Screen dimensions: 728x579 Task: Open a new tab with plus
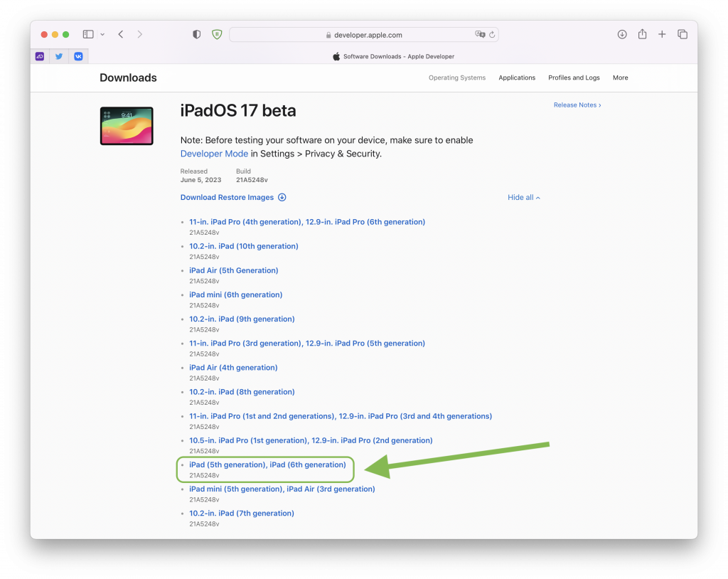tap(662, 34)
